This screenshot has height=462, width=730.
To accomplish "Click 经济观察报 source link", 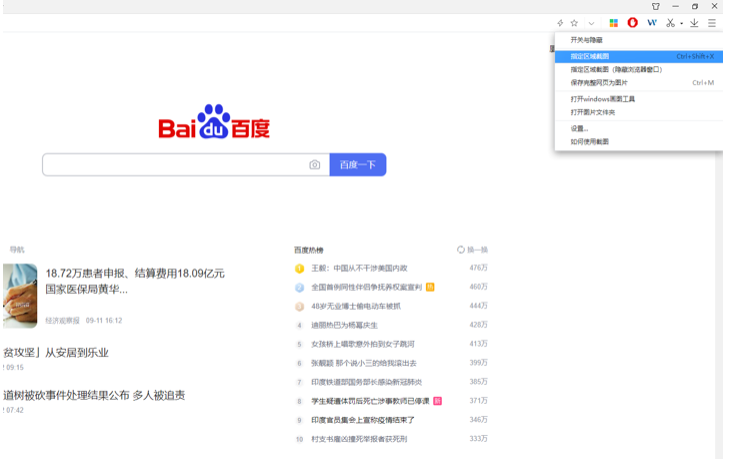I will click(62, 320).
